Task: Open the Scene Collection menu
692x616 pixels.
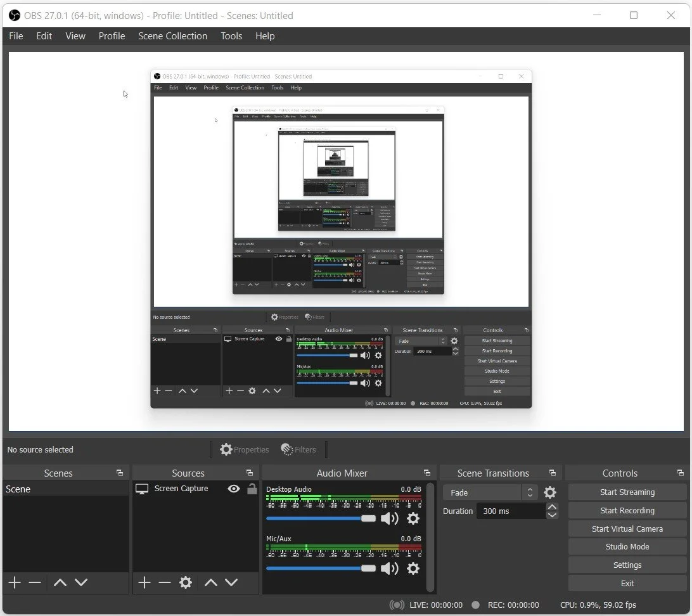Action: pos(172,35)
